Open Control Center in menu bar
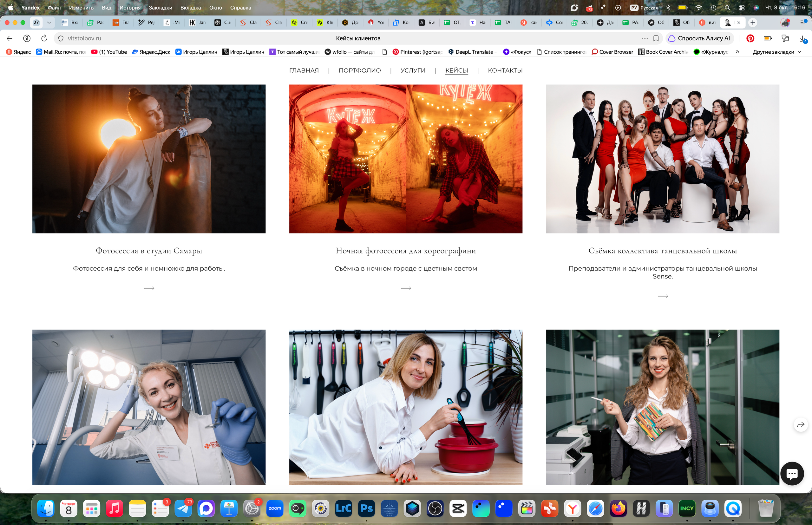This screenshot has width=812, height=525. click(742, 8)
